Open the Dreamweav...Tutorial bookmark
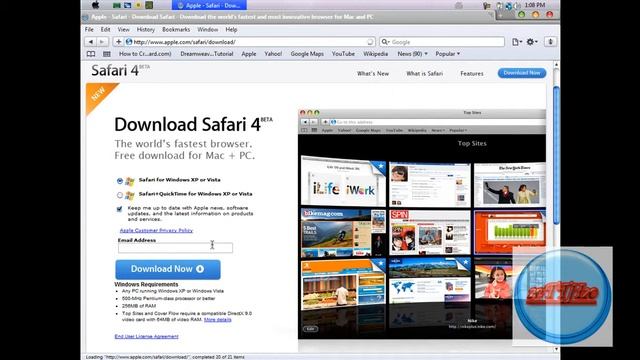 [207, 54]
